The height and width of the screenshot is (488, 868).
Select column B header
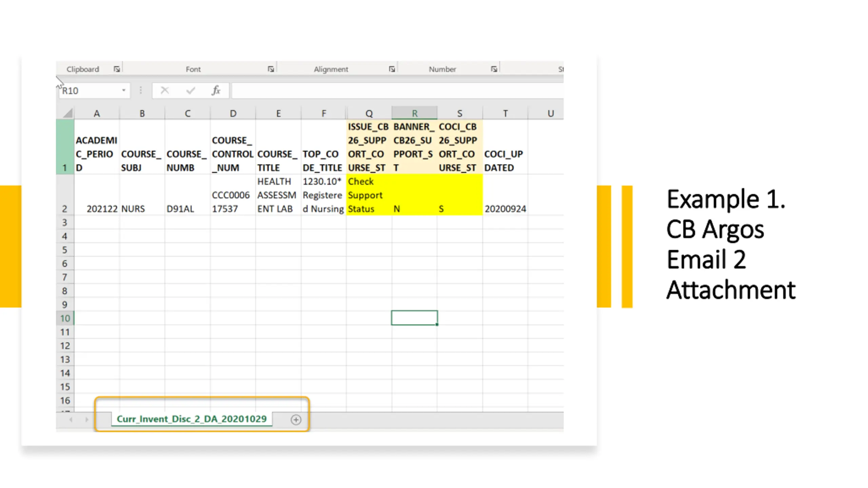pos(142,113)
